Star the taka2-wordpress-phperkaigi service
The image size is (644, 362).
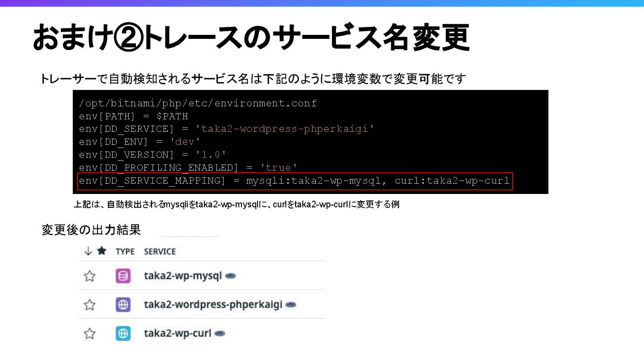pos(90,305)
